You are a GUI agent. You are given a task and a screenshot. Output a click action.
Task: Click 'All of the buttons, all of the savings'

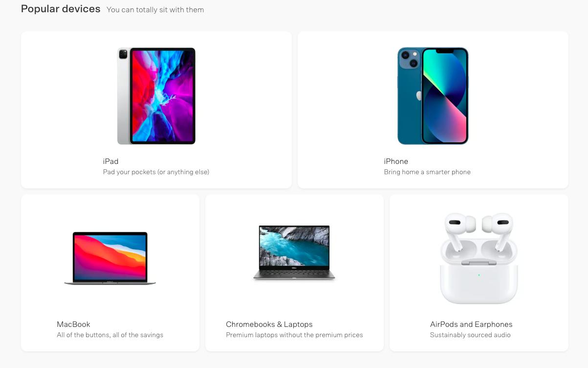[110, 335]
